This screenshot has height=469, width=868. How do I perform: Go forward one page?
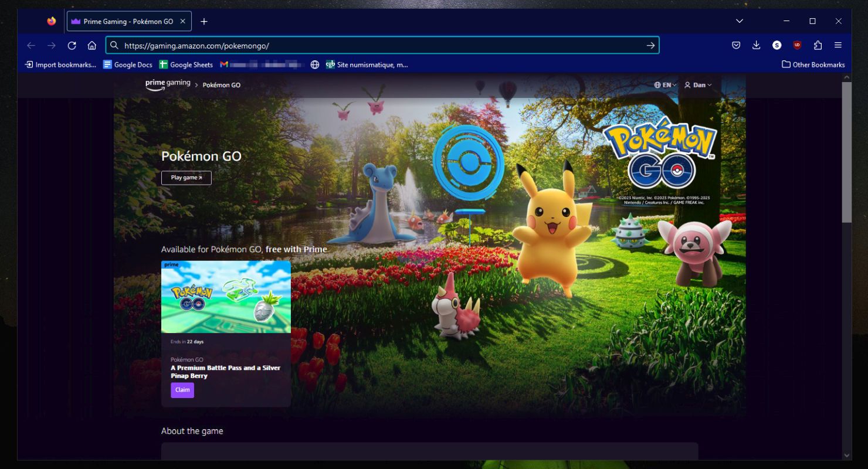52,45
